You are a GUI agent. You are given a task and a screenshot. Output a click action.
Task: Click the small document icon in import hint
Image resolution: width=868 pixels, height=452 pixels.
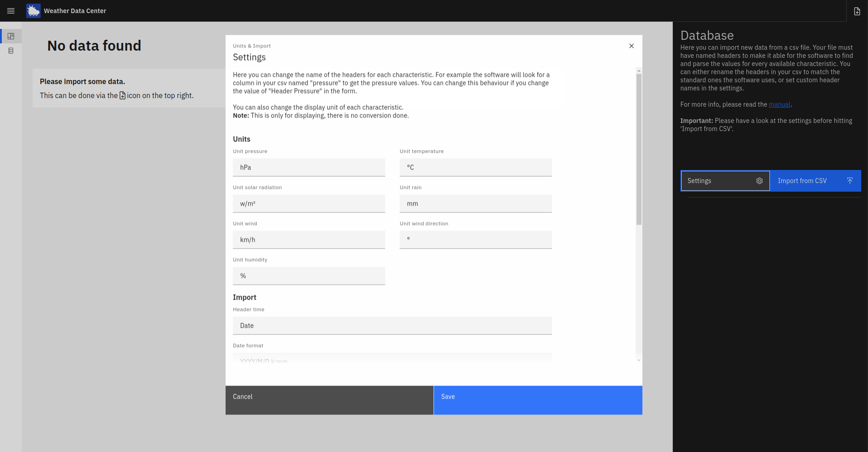(123, 95)
